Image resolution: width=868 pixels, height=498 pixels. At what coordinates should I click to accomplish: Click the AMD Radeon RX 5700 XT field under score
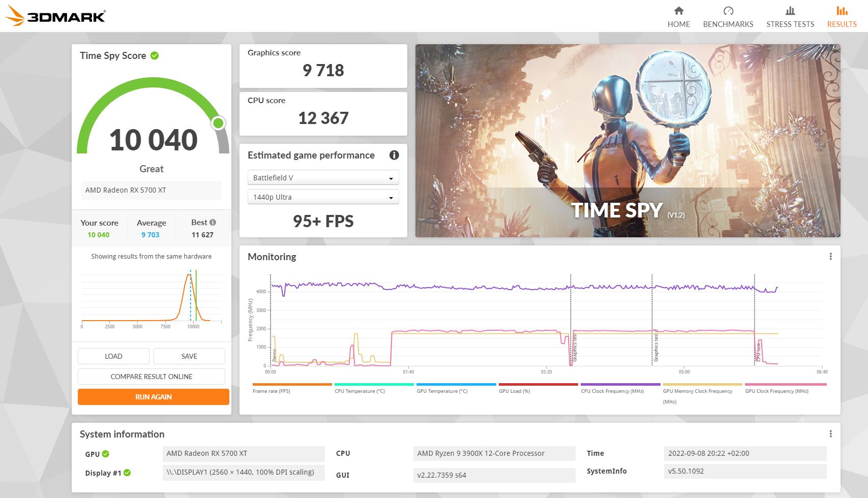[x=152, y=190]
